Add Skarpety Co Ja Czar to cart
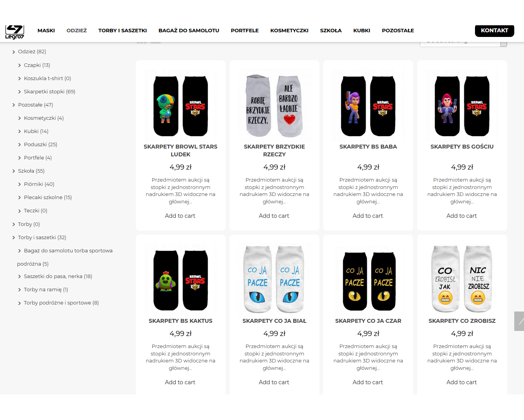524x420 pixels. pos(368,382)
